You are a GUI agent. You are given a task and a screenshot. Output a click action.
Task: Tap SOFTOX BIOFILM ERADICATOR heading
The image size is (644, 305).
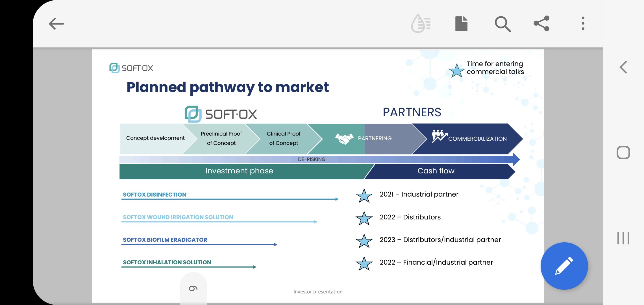165,240
